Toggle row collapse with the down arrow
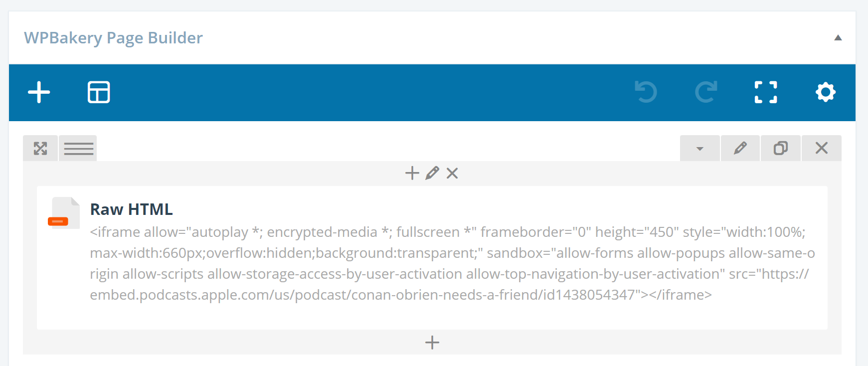 [700, 148]
